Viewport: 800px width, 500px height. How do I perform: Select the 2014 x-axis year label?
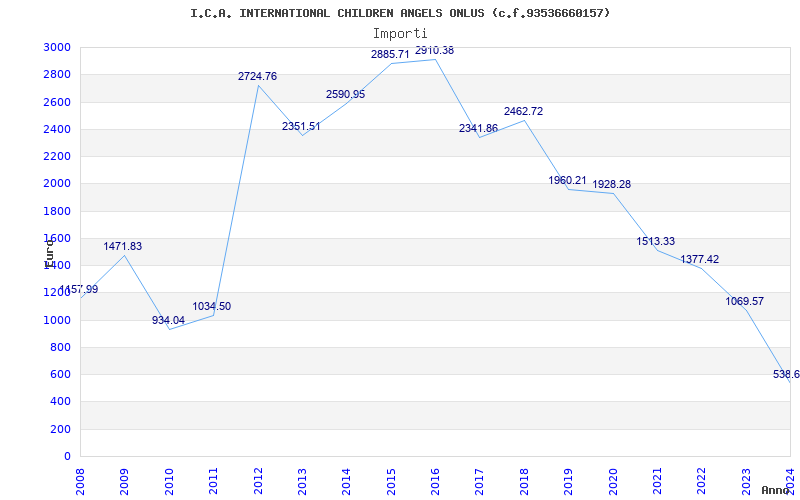(346, 481)
